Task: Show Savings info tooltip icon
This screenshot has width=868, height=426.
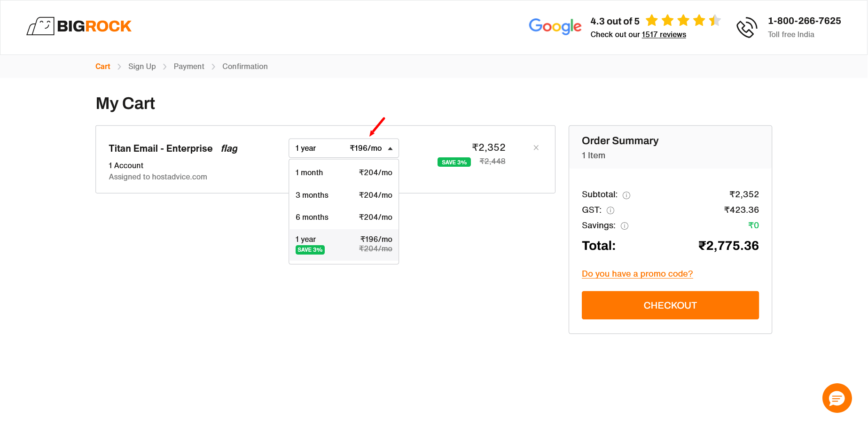Action: 625,226
